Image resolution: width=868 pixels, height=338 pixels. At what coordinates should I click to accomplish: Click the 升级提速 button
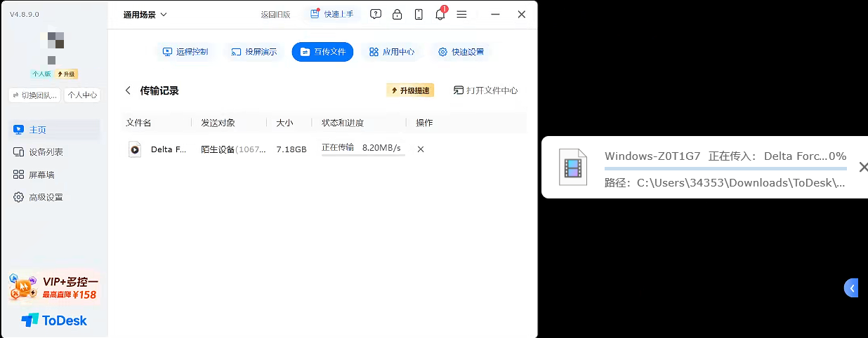click(x=410, y=90)
